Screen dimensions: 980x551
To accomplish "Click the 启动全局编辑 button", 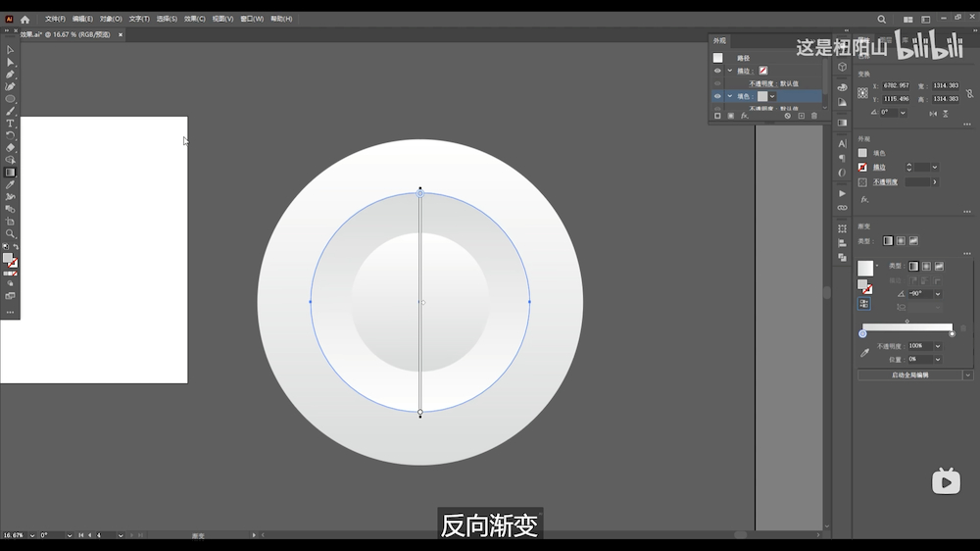I will 910,376.
